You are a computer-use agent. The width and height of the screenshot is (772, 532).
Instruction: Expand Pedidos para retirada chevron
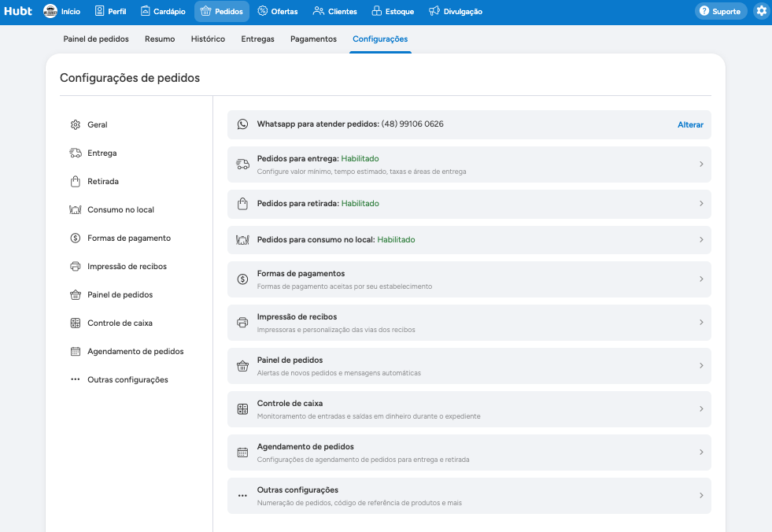pos(701,204)
